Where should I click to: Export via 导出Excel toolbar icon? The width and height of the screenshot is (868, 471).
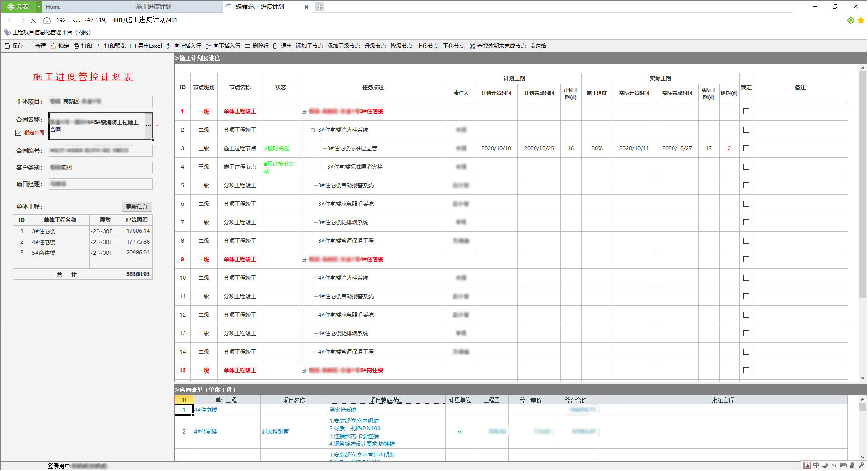tap(133, 46)
